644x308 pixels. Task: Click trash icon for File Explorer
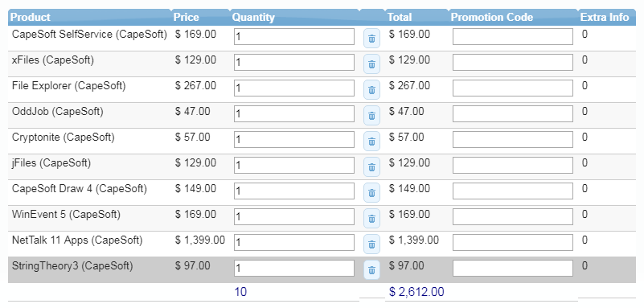pos(371,90)
